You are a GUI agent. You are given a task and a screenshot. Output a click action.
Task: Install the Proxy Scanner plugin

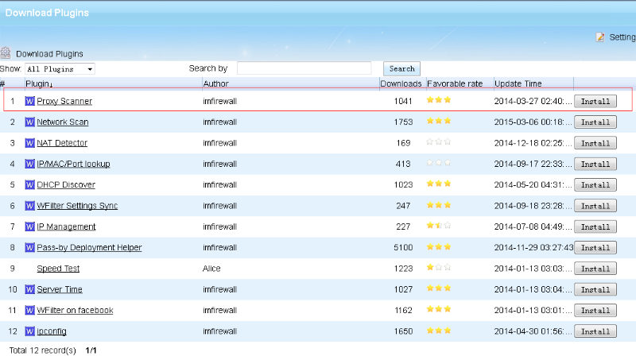(x=595, y=102)
